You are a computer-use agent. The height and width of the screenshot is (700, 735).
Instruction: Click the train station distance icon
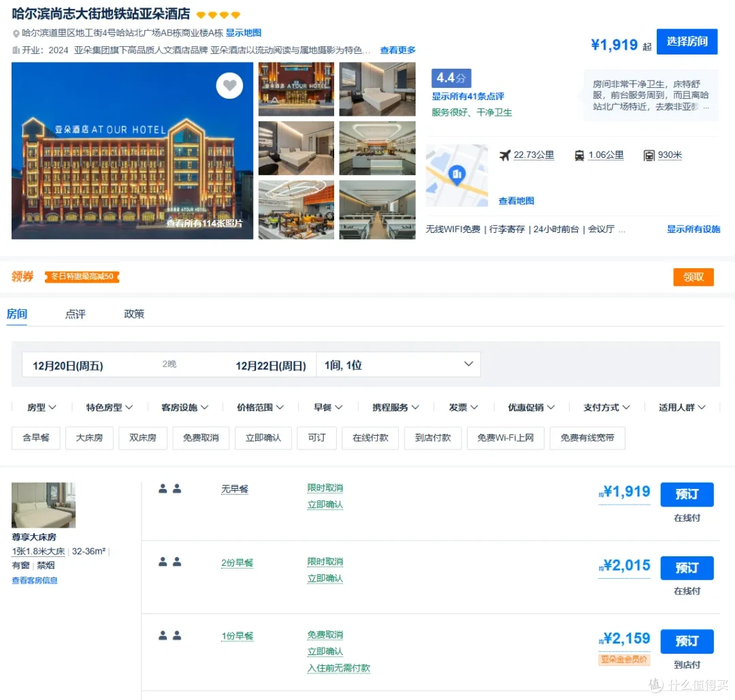pyautogui.click(x=579, y=155)
